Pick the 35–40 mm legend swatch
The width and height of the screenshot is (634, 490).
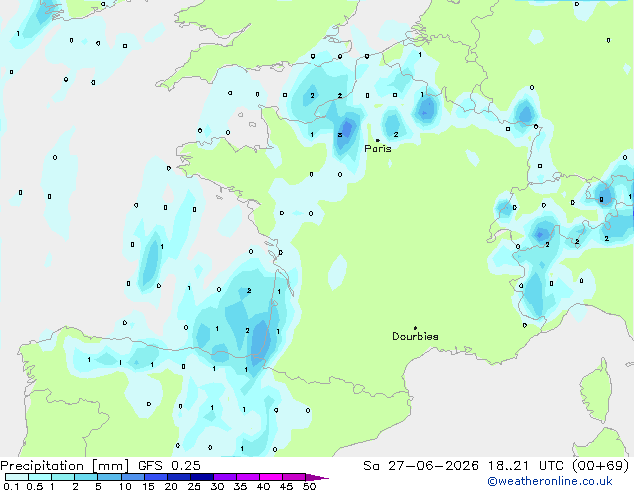248,477
